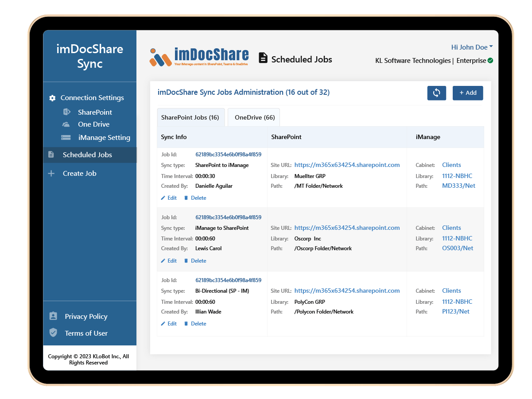Click the Terms of User shield icon
Image resolution: width=532 pixels, height=399 pixels.
click(53, 333)
